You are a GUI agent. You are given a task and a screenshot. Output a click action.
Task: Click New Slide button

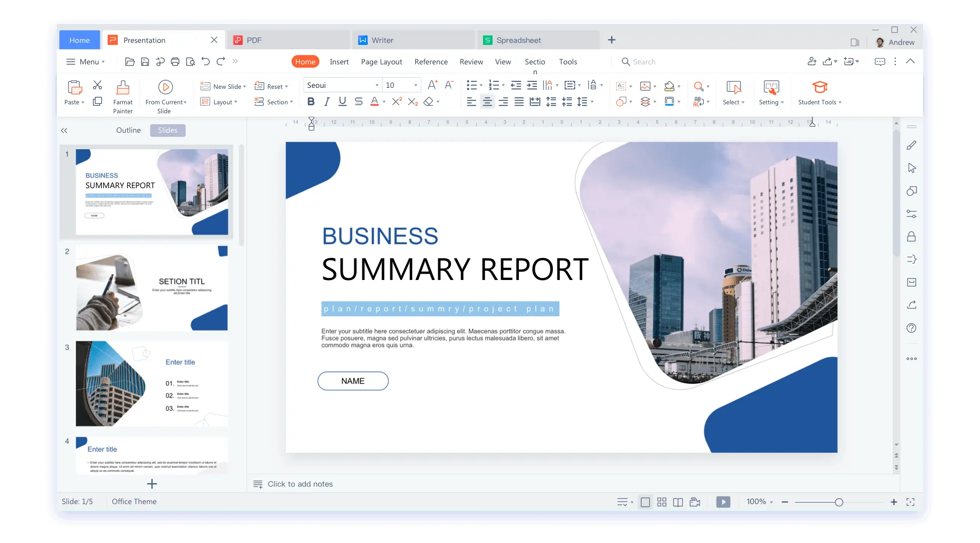pyautogui.click(x=221, y=86)
